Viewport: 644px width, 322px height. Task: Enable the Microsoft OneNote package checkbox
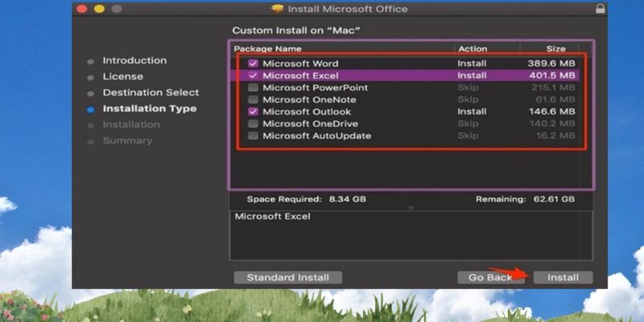pyautogui.click(x=253, y=99)
